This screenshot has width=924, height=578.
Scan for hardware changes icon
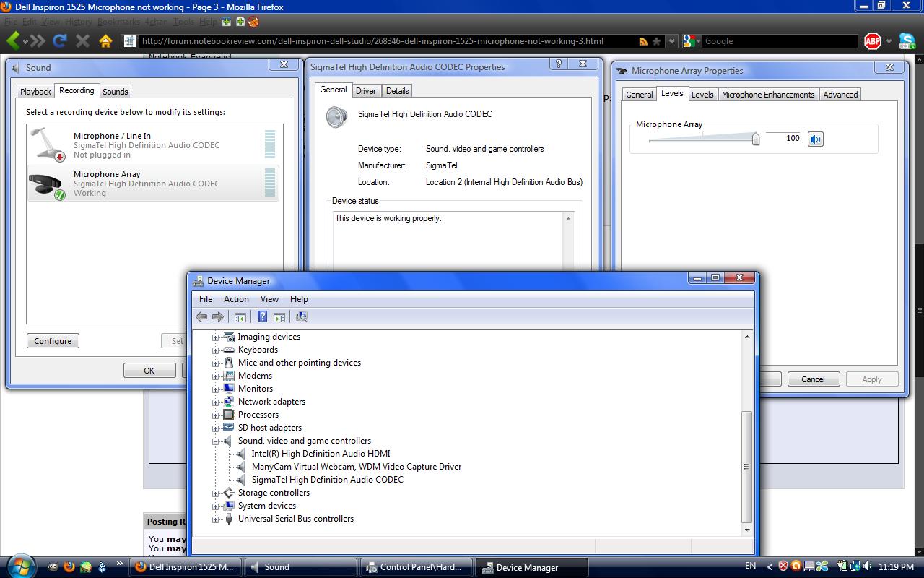[301, 316]
